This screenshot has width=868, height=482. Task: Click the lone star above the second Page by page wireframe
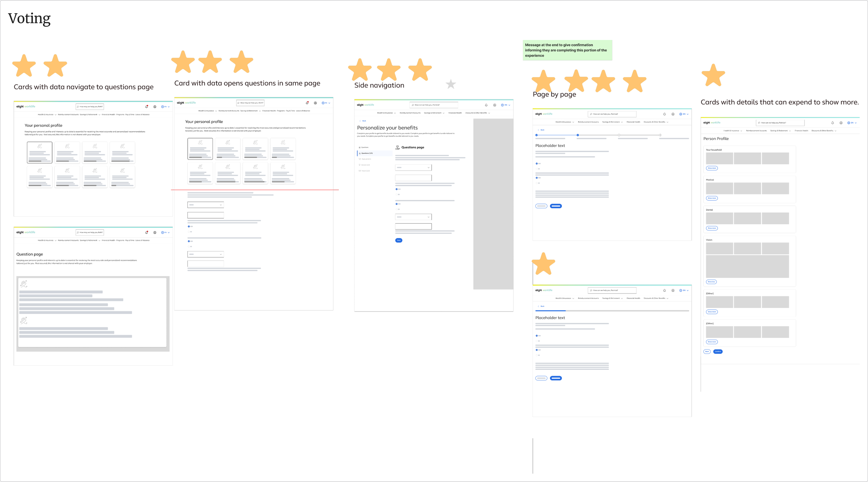click(543, 264)
